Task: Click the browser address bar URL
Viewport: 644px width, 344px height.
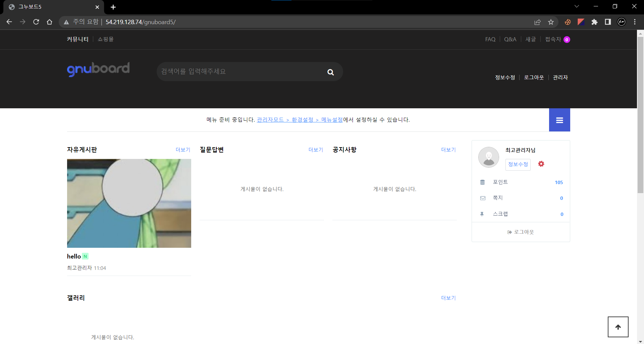Action: [141, 22]
